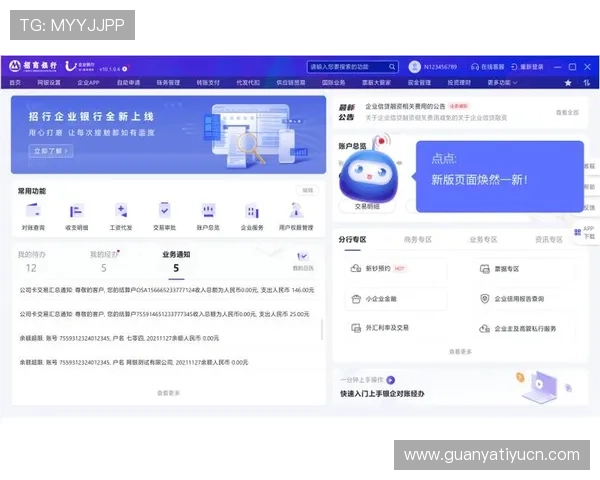Open the 票据大管家 menu

(x=377, y=83)
